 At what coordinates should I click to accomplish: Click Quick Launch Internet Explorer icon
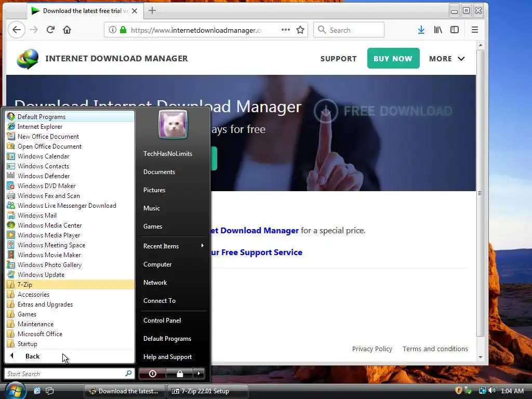[37, 391]
